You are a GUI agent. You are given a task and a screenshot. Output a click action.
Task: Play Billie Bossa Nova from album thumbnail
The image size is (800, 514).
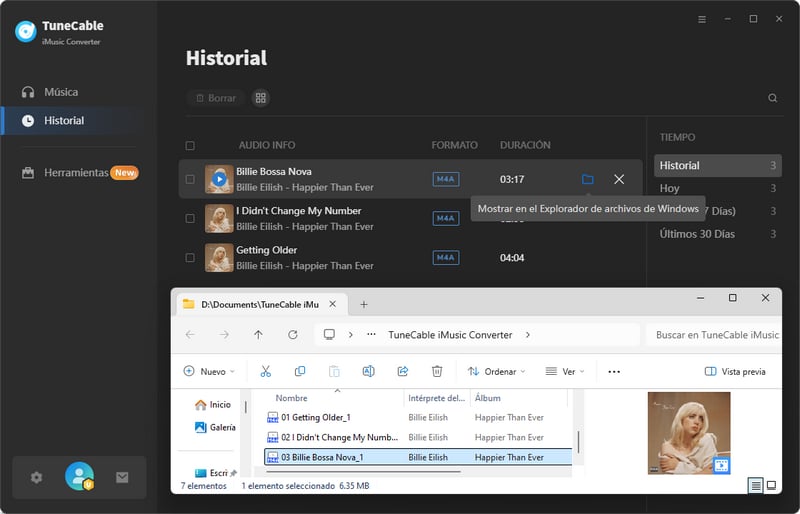pos(219,179)
